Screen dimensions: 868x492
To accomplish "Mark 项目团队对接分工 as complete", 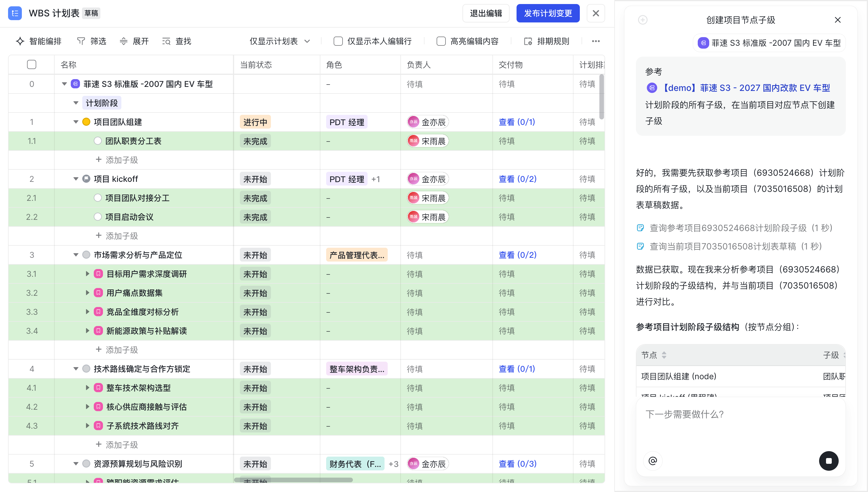I will coord(97,198).
